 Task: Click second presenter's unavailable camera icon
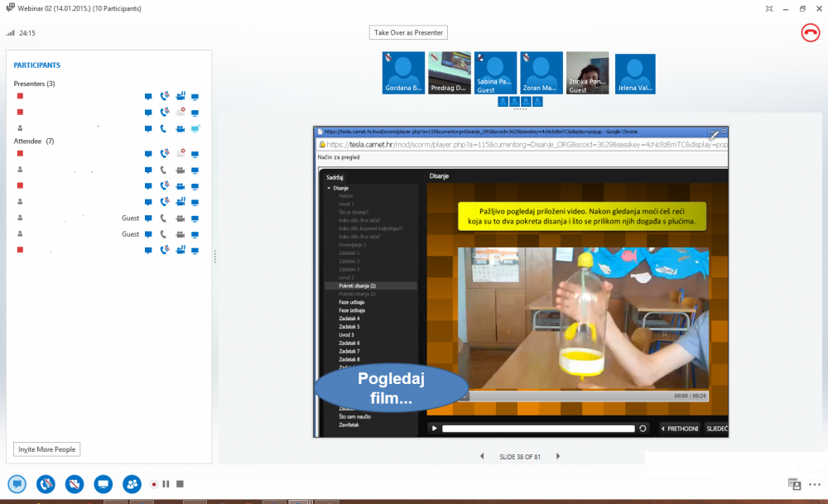pyautogui.click(x=181, y=112)
